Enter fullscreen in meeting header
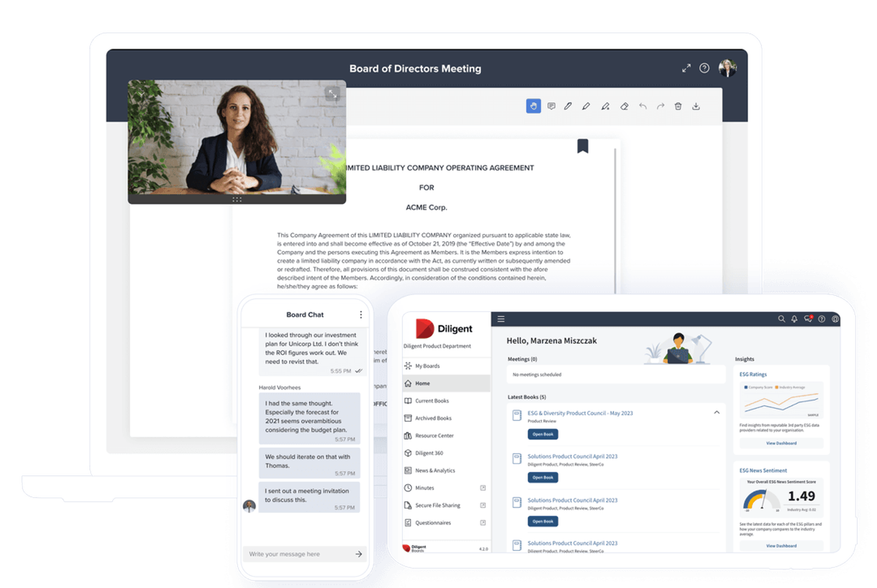Screen dimensions: 877x588 686,68
